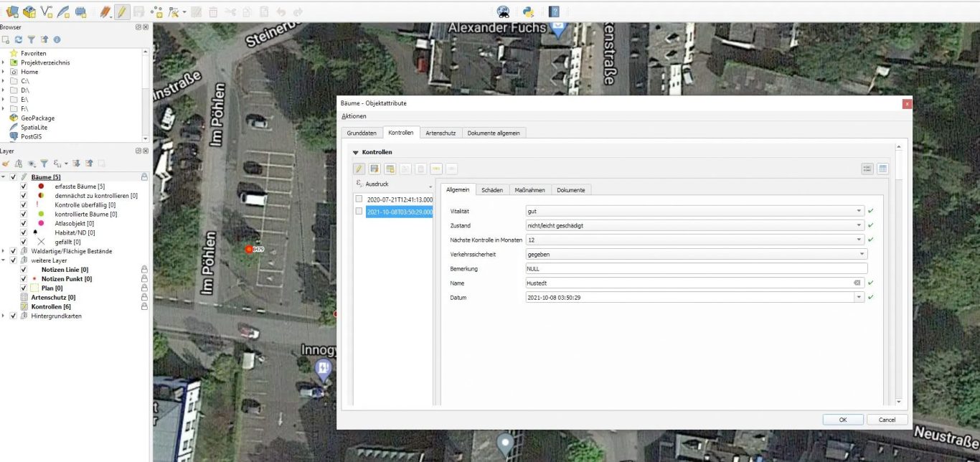Click the Toggle Editing pencil in main toolbar
The image size is (980, 462).
coord(122,11)
